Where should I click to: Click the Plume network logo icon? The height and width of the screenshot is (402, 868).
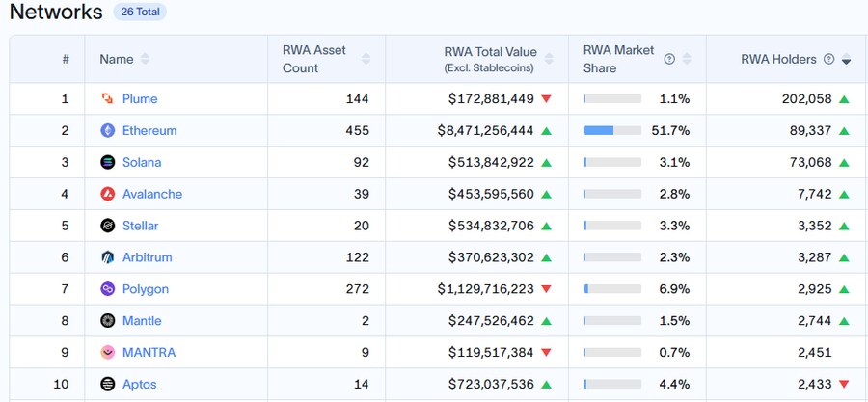[x=107, y=98]
